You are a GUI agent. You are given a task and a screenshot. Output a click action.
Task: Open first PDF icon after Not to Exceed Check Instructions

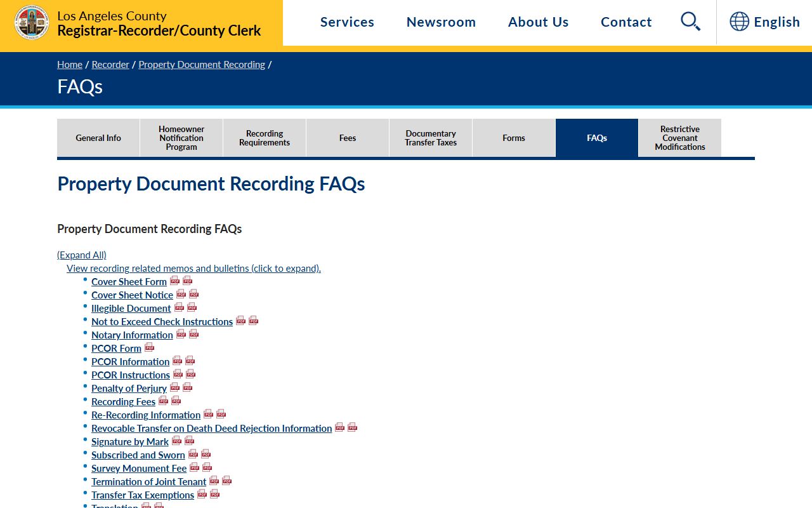240,321
